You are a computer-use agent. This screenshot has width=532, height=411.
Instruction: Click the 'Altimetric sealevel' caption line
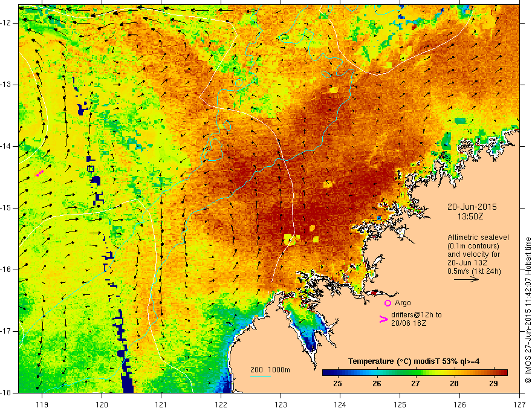tap(478, 238)
